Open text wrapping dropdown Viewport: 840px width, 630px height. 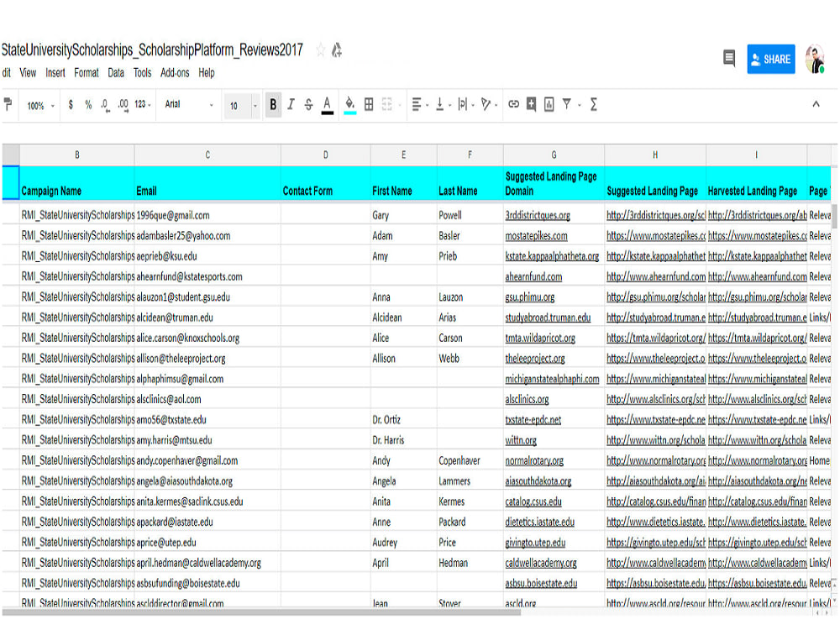[465, 104]
